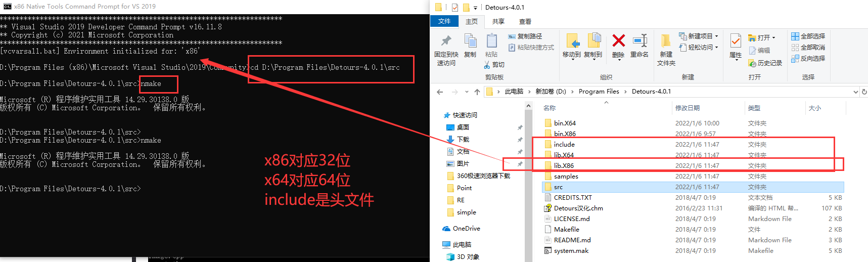Select OneDrive in navigation pane
Image resolution: width=868 pixels, height=262 pixels.
461,229
